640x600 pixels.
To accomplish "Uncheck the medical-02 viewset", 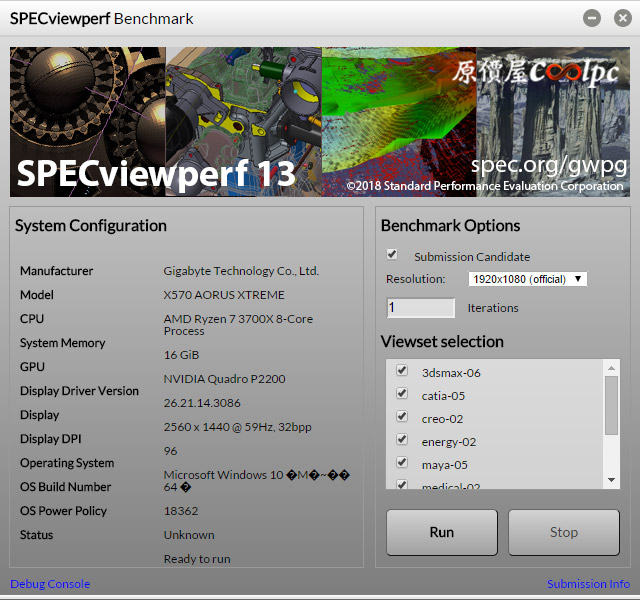I will 402,484.
